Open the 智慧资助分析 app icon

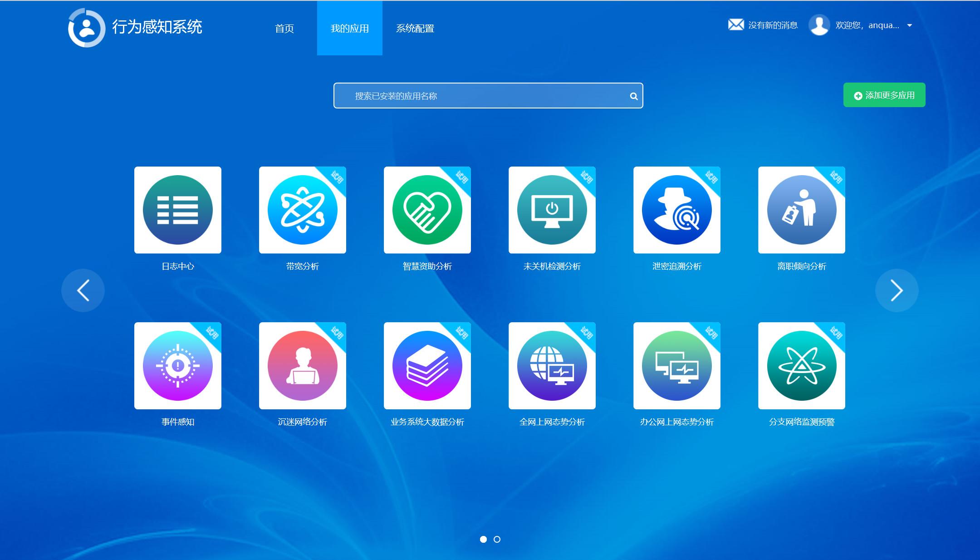tap(427, 210)
